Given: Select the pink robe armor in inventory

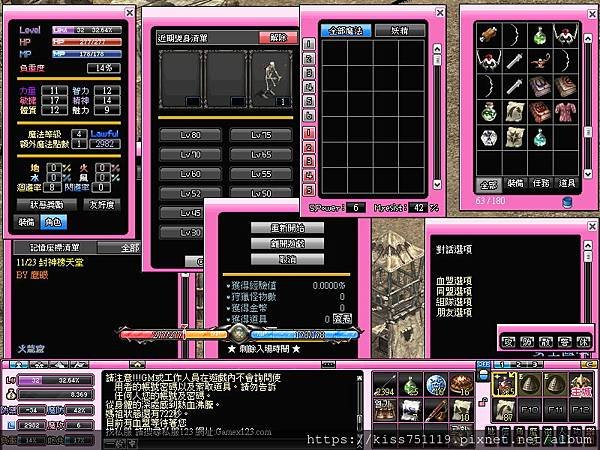Looking at the screenshot, I should (565, 112).
